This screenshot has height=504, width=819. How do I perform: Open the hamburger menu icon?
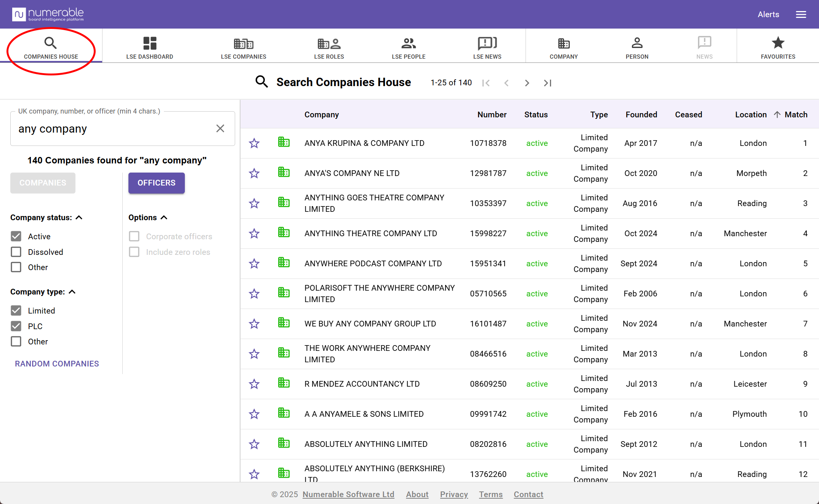[x=801, y=14]
